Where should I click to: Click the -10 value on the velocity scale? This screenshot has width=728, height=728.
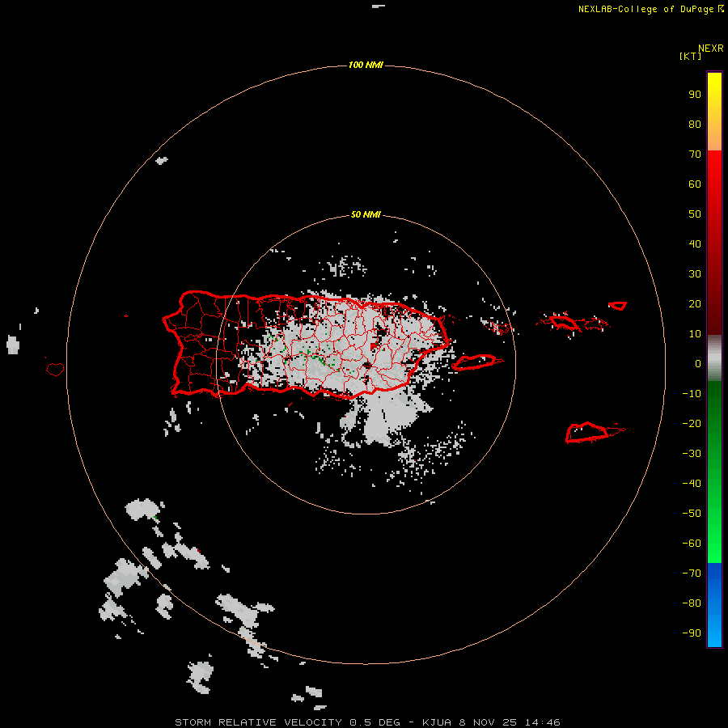(692, 394)
